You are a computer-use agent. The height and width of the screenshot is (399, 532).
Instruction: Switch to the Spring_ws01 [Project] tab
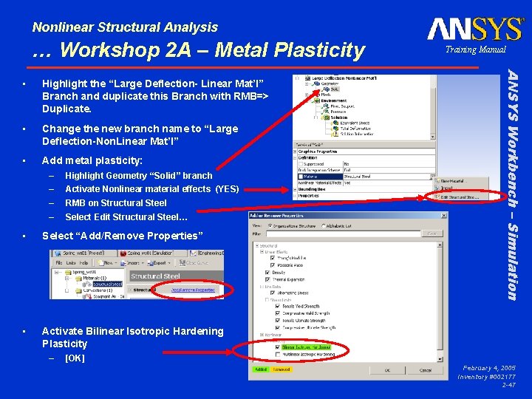click(85, 253)
